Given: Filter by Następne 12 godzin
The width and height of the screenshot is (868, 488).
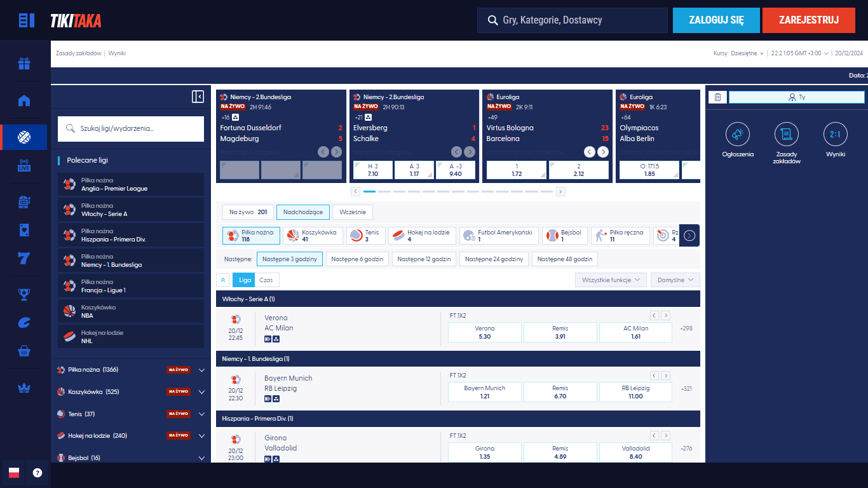Looking at the screenshot, I should (424, 259).
